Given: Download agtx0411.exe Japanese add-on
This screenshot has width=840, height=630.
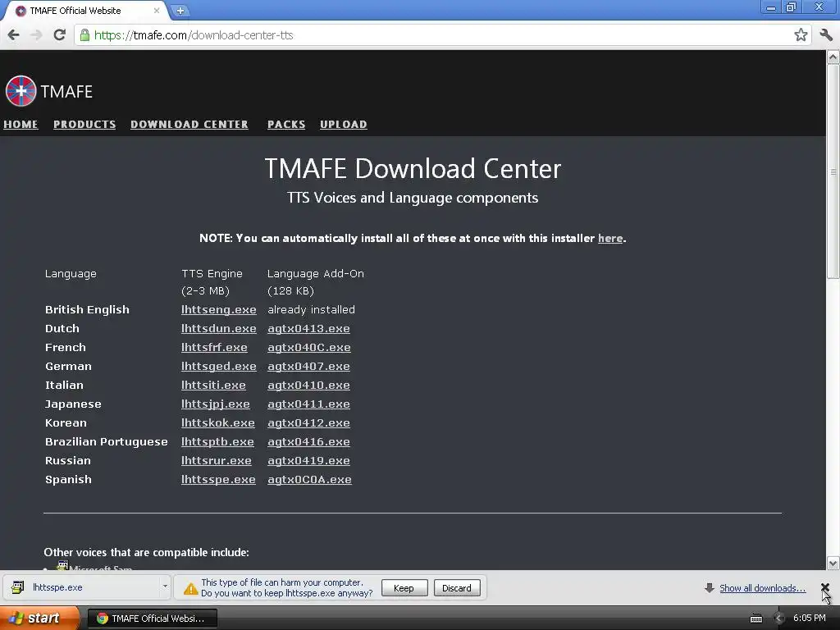Looking at the screenshot, I should click(308, 404).
